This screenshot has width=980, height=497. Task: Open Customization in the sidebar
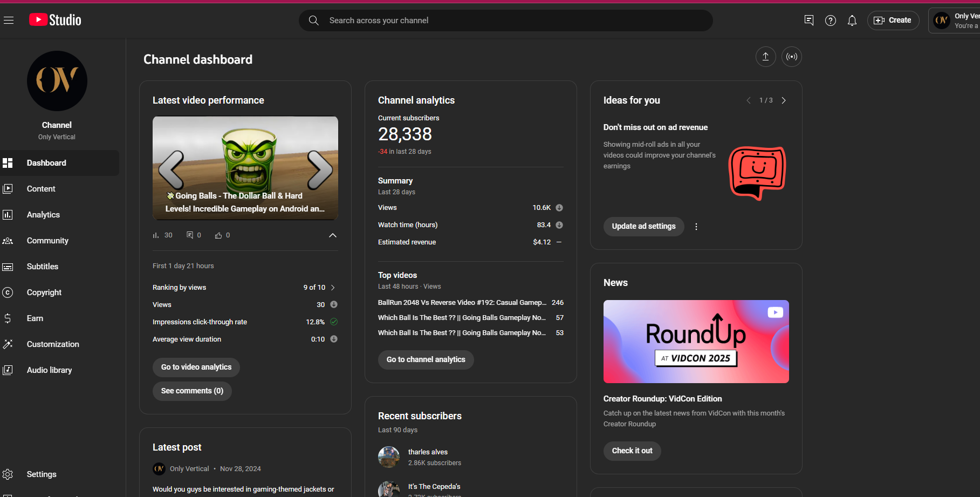pyautogui.click(x=59, y=344)
